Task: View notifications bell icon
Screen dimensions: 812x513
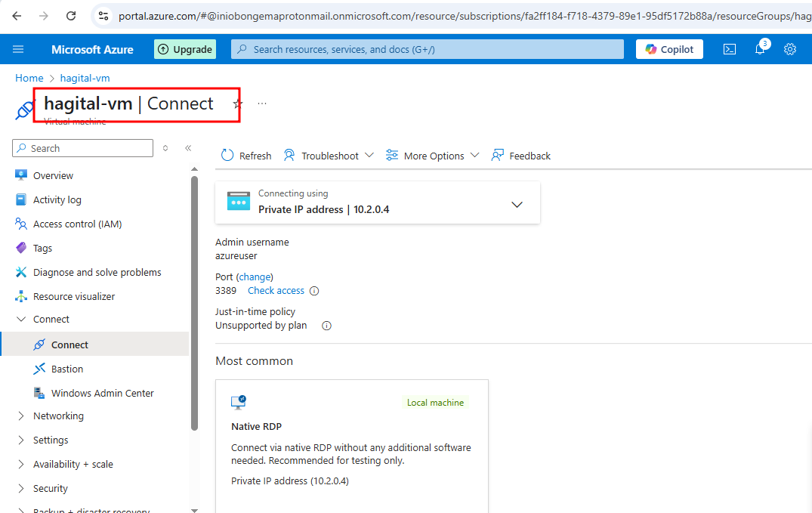Action: point(760,49)
